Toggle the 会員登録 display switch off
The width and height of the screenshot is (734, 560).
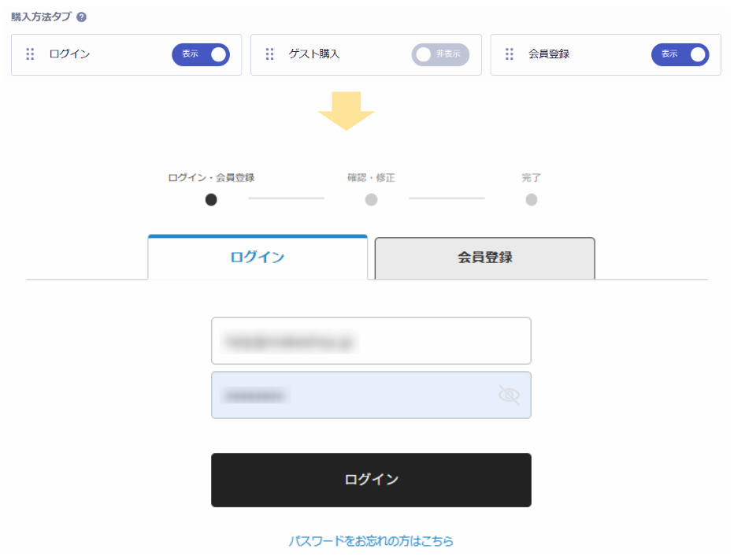click(x=680, y=54)
